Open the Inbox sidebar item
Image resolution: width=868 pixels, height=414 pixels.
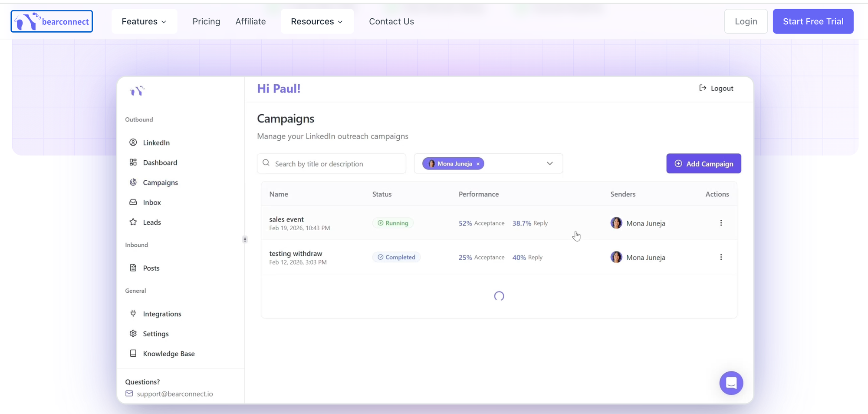(x=151, y=202)
